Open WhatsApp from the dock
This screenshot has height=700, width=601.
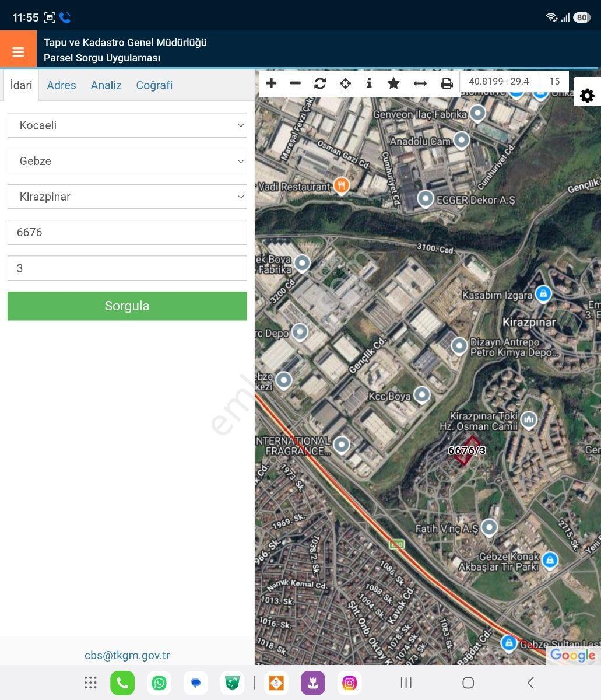pos(159,683)
